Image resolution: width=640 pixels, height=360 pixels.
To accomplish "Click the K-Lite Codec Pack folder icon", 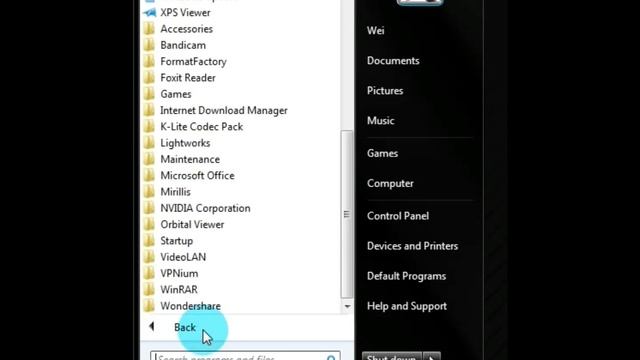I will pyautogui.click(x=149, y=127).
